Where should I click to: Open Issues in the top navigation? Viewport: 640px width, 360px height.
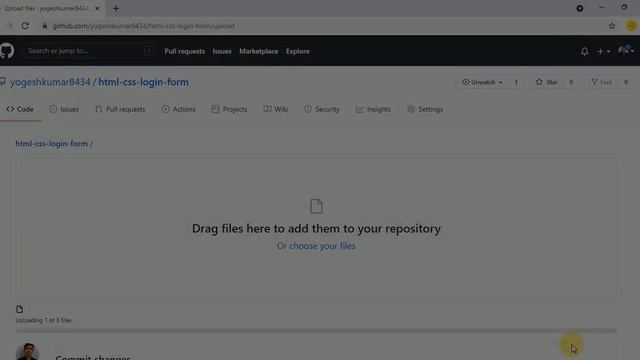222,51
